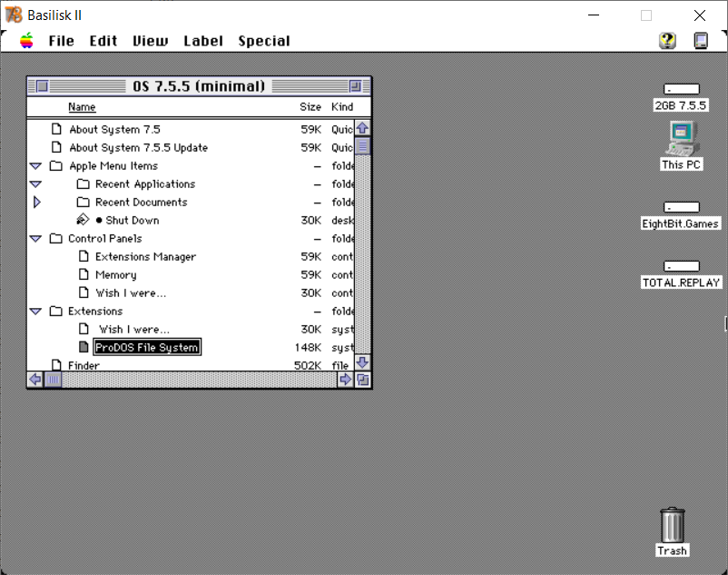
Task: Select the About System 7.5 file name
Action: pos(114,130)
